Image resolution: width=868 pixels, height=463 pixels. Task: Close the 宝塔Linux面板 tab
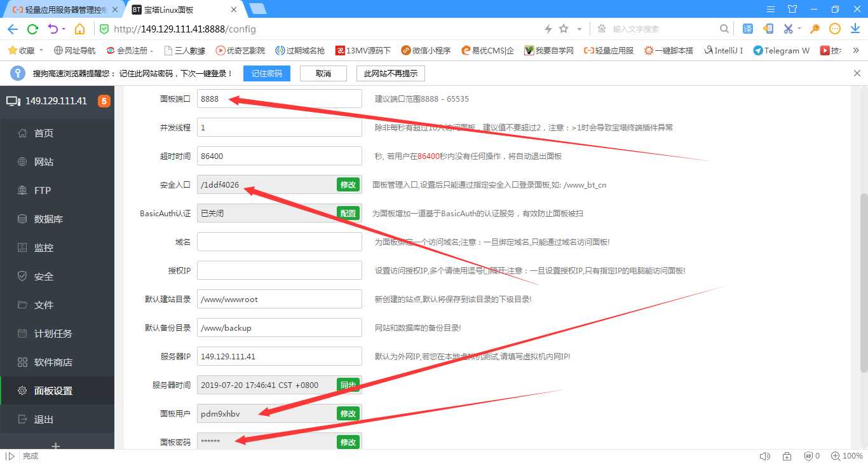[234, 10]
